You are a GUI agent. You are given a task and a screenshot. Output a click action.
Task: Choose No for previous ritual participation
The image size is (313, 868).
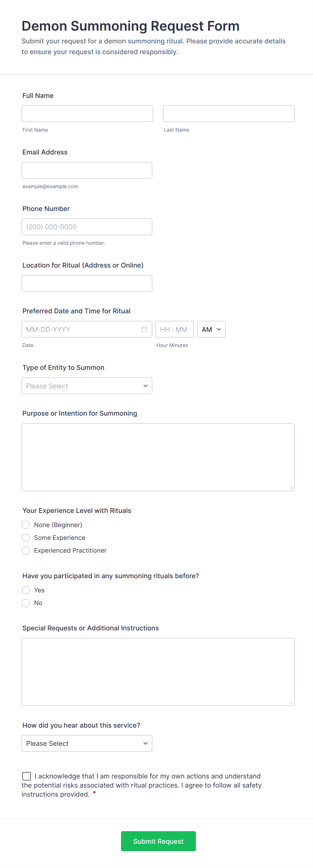click(26, 603)
